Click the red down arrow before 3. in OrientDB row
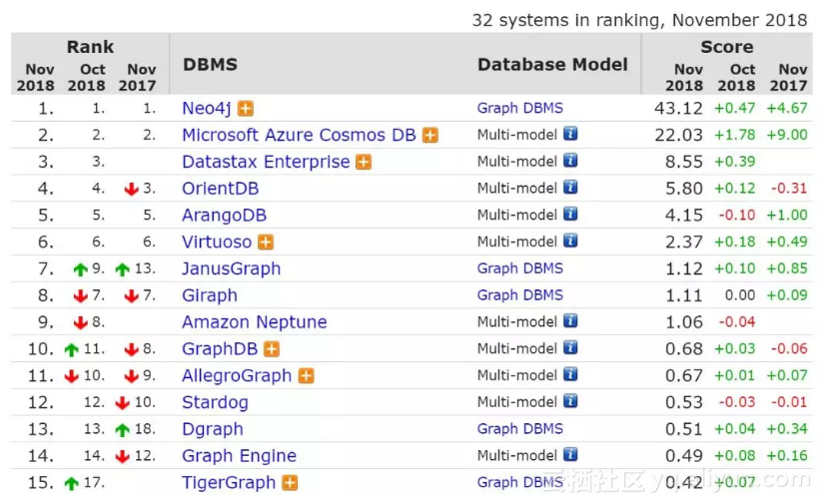This screenshot has width=822, height=504. (131, 190)
